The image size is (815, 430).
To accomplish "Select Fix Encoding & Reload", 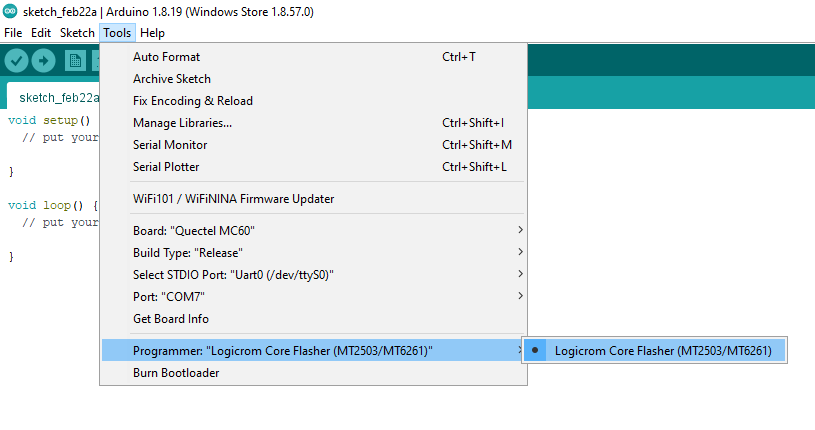I will [x=314, y=100].
